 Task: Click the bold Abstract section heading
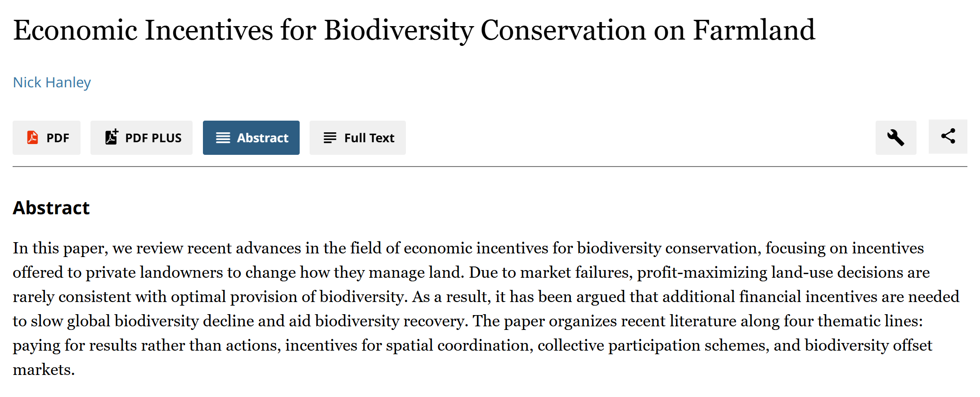51,208
